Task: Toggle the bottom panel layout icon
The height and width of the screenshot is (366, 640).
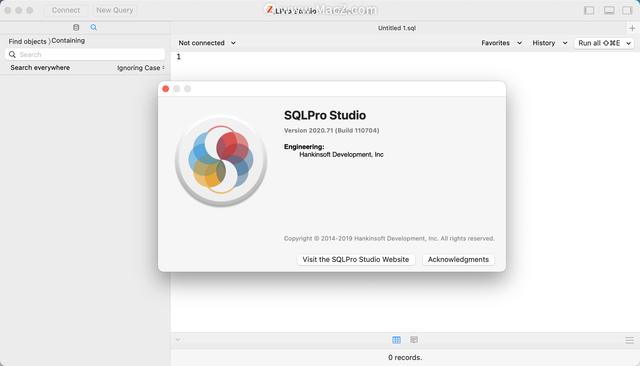Action: [x=609, y=10]
